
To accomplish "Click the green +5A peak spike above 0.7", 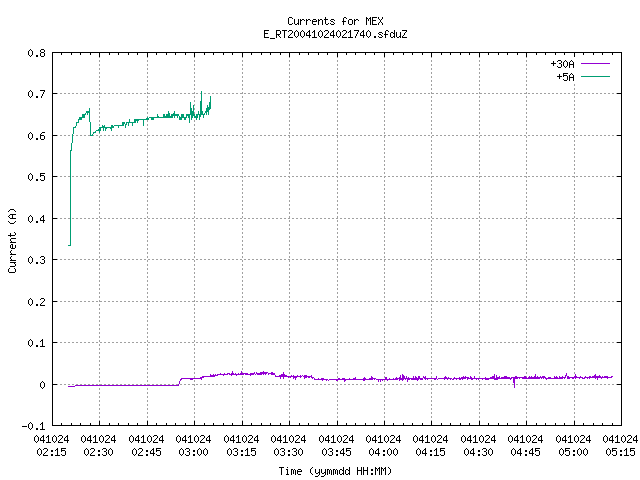I will click(x=201, y=94).
